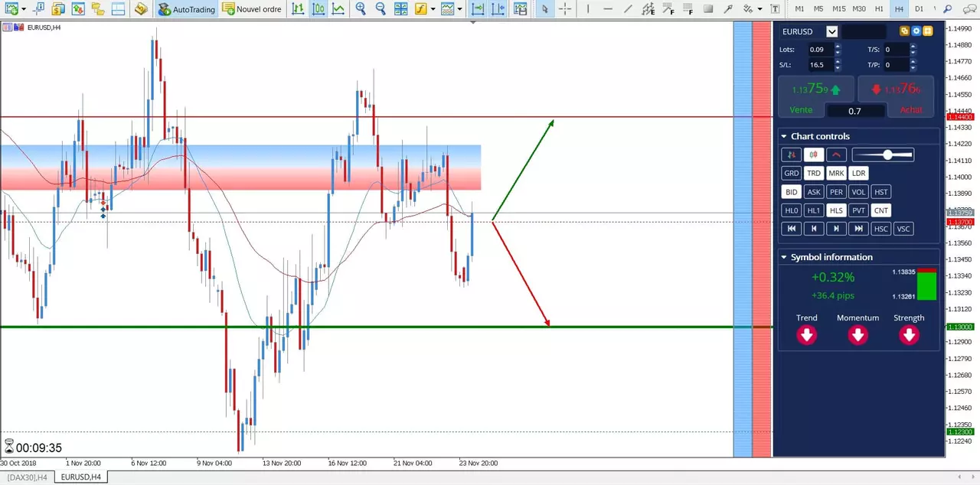Image resolution: width=980 pixels, height=485 pixels.
Task: Toggle the GRD grid button
Action: [x=791, y=173]
